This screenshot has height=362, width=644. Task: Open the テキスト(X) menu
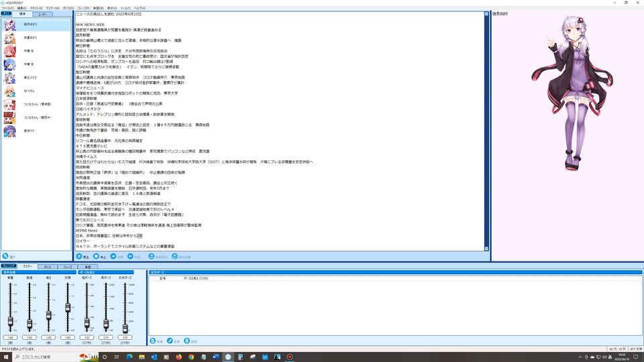point(36,8)
